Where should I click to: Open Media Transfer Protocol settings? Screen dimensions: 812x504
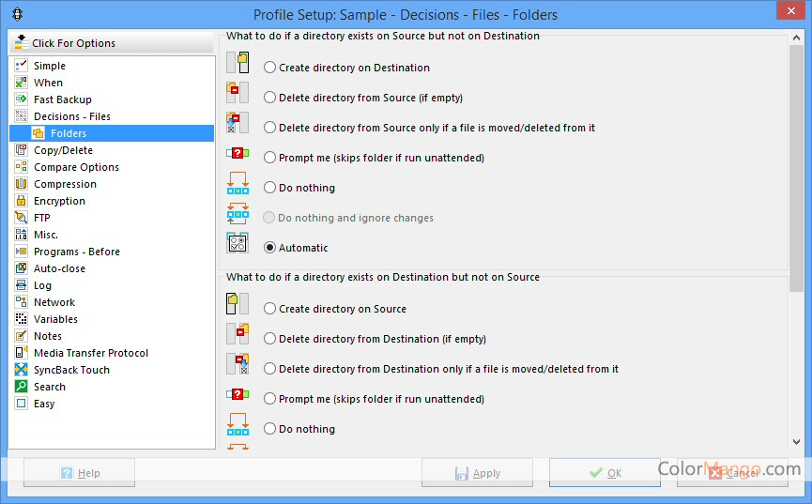(x=91, y=353)
